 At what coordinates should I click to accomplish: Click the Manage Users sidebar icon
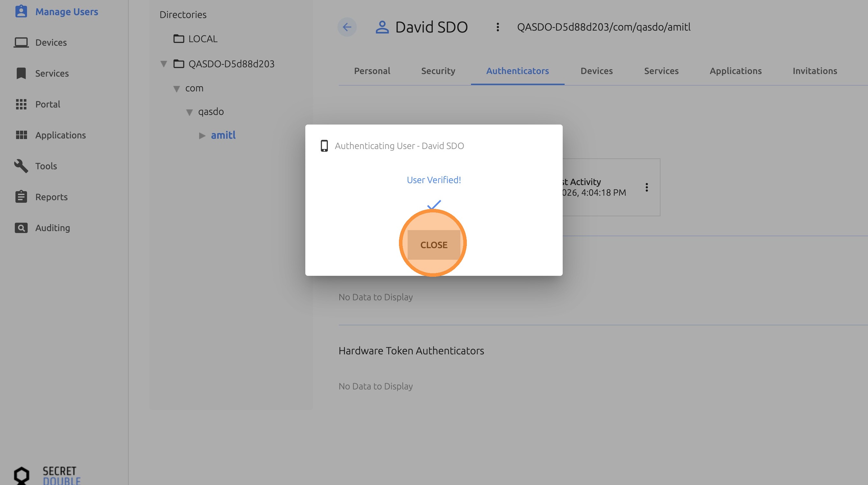pyautogui.click(x=21, y=12)
